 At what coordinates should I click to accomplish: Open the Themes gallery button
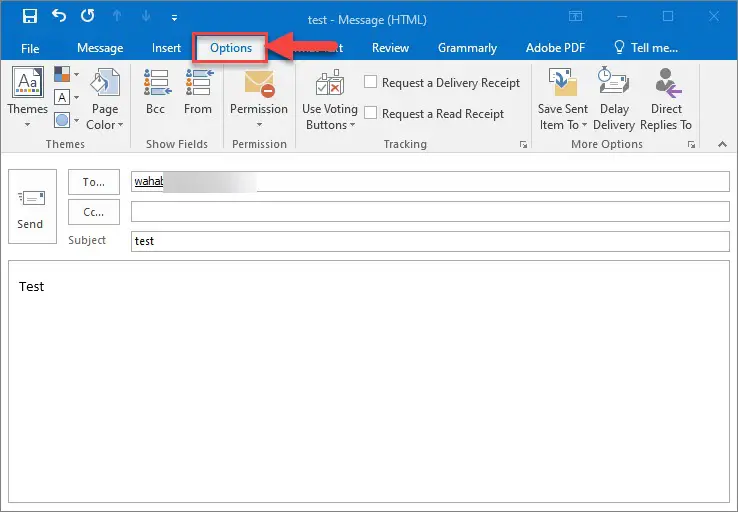(x=27, y=97)
